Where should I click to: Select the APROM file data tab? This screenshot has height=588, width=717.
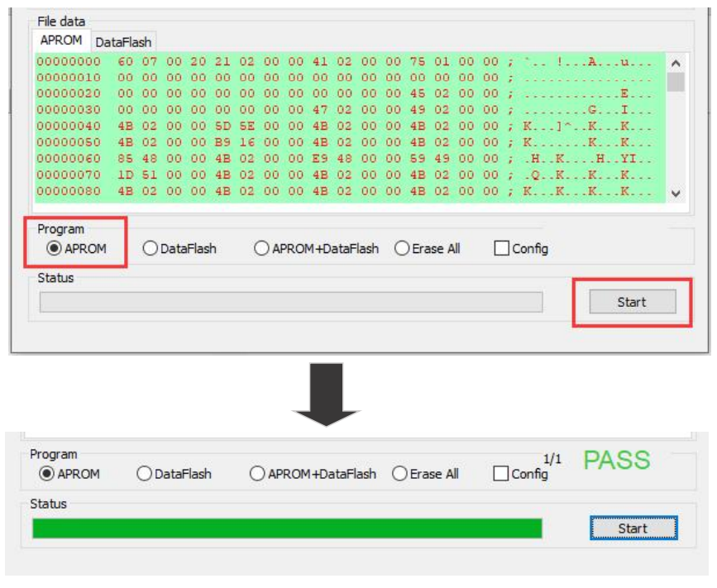pos(62,41)
